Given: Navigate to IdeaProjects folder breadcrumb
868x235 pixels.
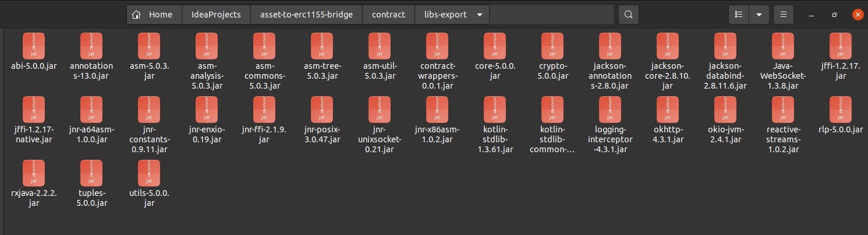Looking at the screenshot, I should click(216, 15).
